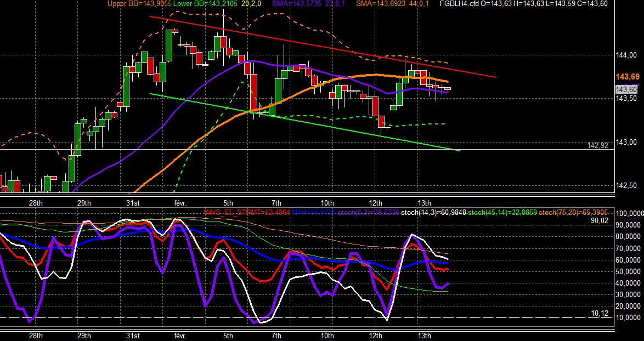This screenshot has width=644, height=341.
Task: Click 5th on the price chart date axis
Action: point(228,203)
